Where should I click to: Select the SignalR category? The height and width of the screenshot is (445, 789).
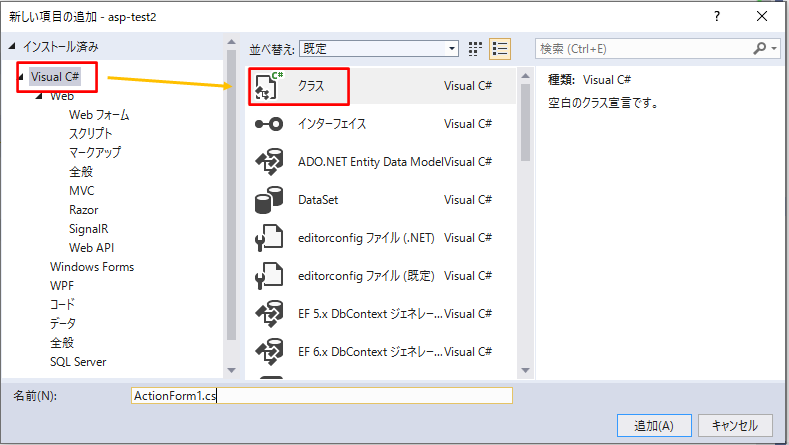click(x=89, y=229)
